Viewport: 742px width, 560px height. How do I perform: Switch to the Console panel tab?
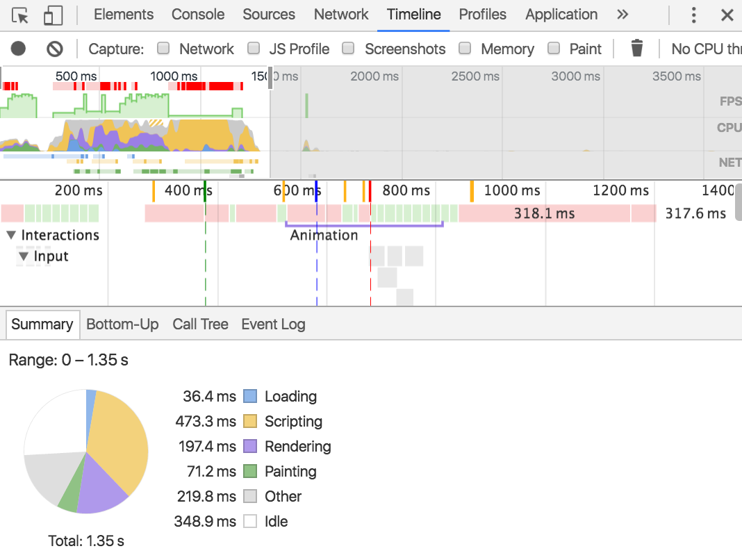click(x=198, y=15)
